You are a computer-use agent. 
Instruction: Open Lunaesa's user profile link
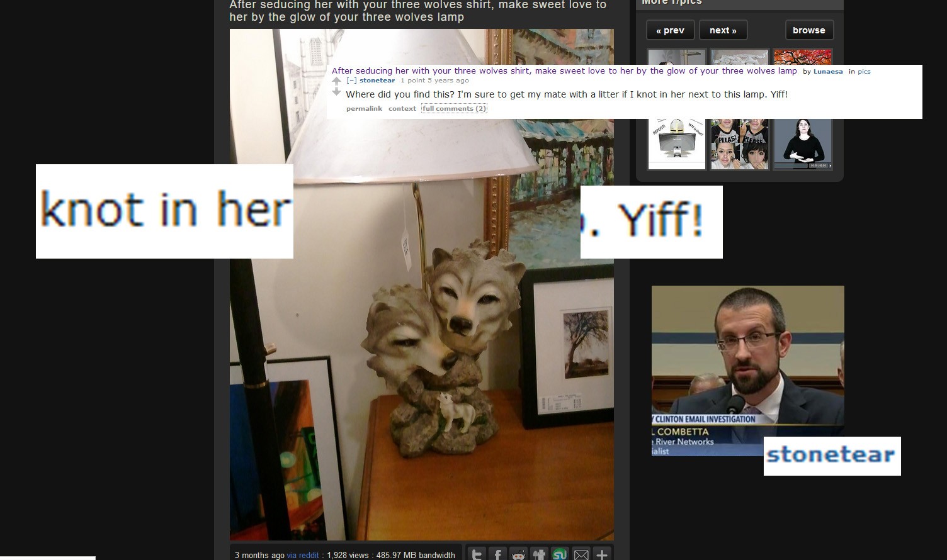tap(828, 72)
